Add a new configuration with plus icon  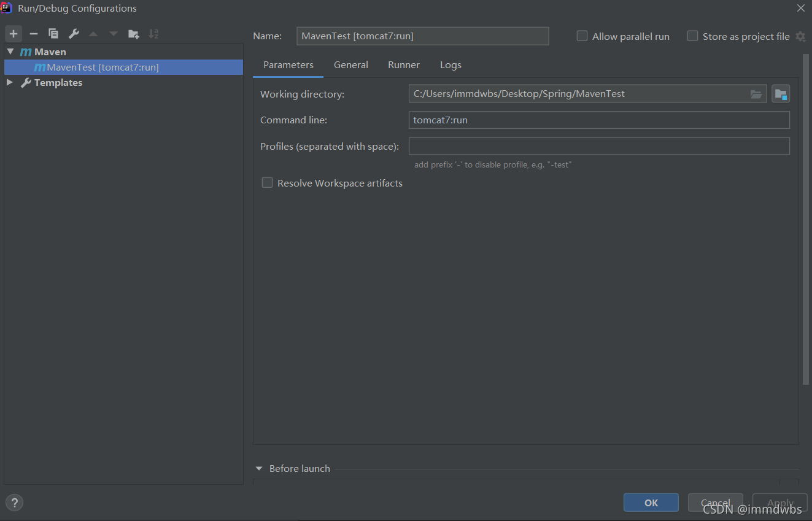pyautogui.click(x=14, y=34)
